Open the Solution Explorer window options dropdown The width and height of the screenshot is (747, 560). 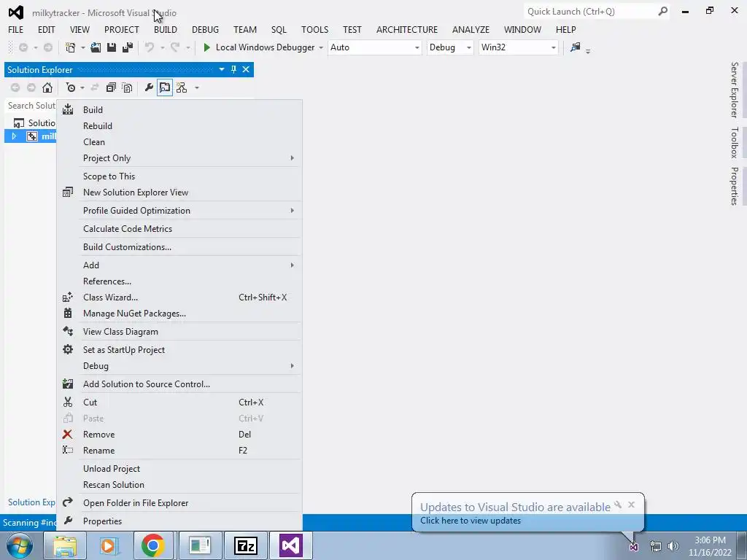[222, 69]
